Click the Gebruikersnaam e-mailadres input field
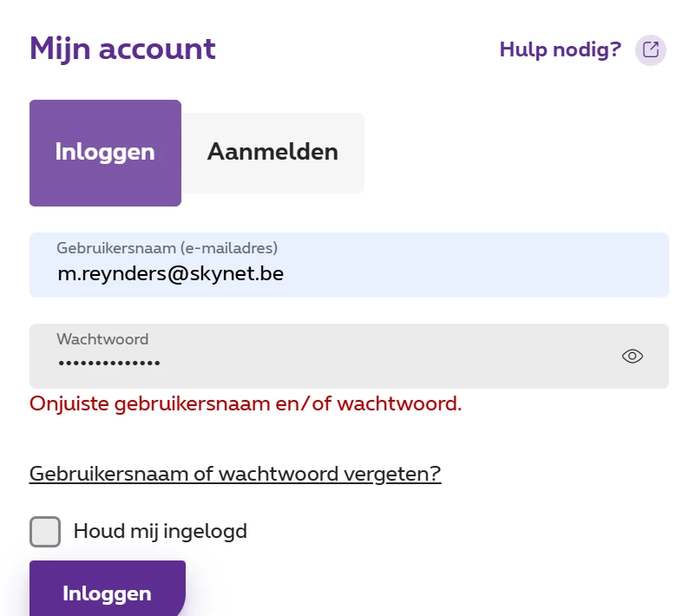 coord(349,265)
